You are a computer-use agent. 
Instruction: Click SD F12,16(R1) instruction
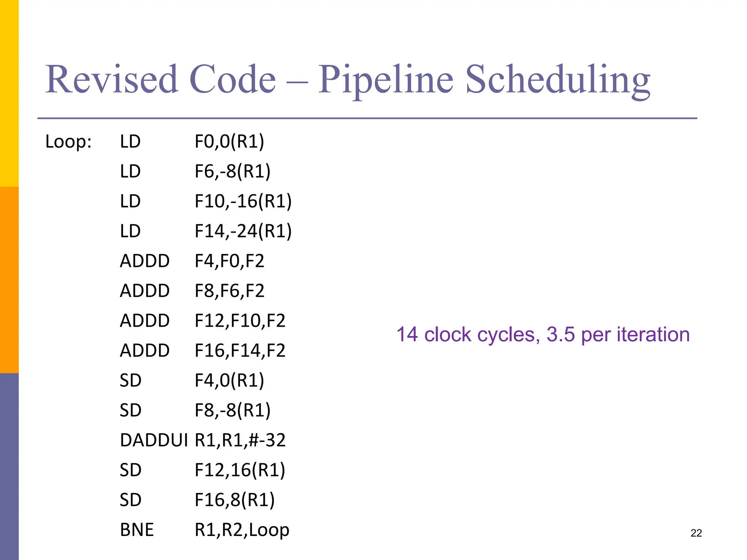tap(202, 471)
